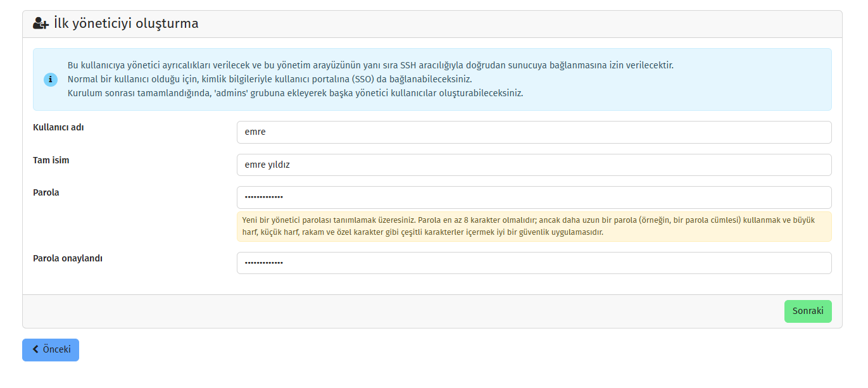Click the info line mentioning SSH access

(x=370, y=65)
